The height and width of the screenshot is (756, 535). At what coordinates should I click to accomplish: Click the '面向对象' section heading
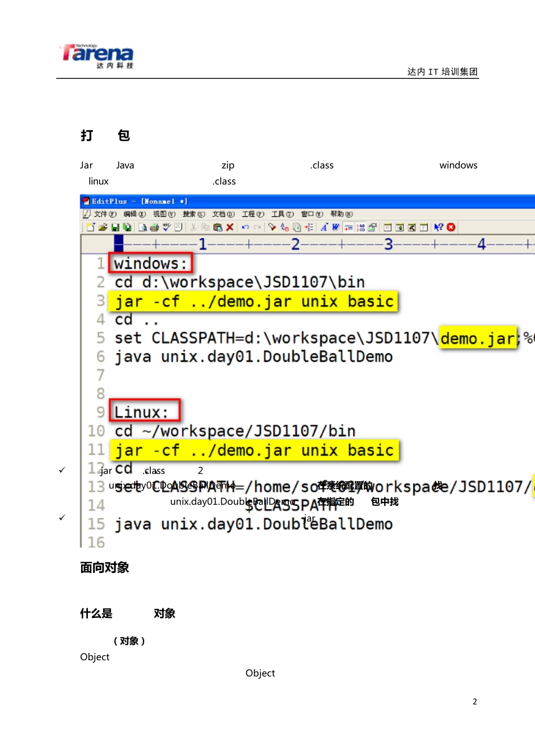click(x=105, y=567)
